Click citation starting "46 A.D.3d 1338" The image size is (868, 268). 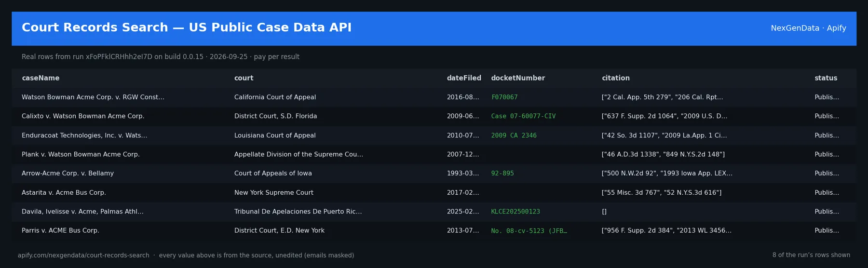pos(663,154)
